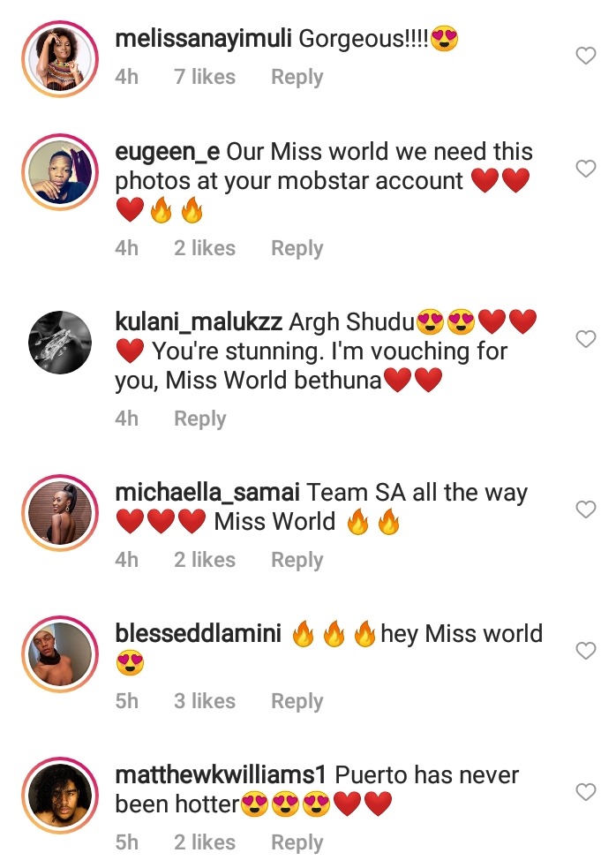The width and height of the screenshot is (616, 868).
Task: Open the melissanayimuli username link
Action: tap(203, 40)
